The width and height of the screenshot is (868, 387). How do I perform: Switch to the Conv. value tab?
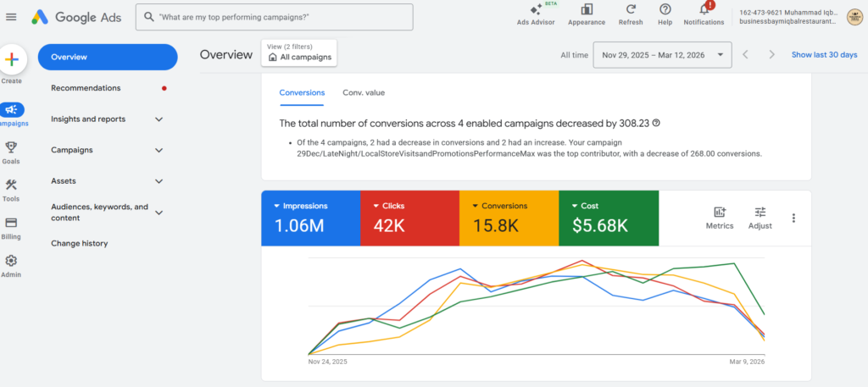coord(363,92)
